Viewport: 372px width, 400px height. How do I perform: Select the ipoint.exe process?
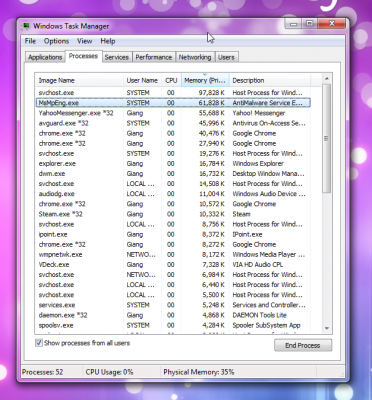point(173,234)
